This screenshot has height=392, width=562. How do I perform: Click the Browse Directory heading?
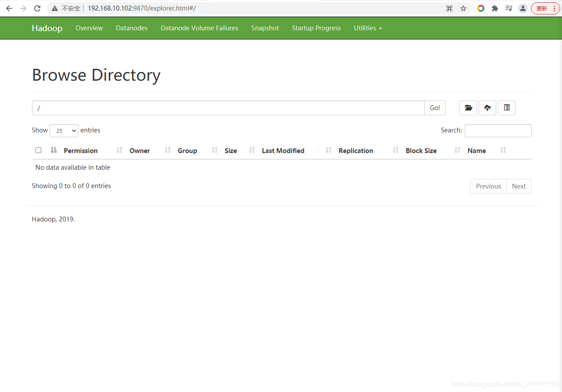click(96, 75)
